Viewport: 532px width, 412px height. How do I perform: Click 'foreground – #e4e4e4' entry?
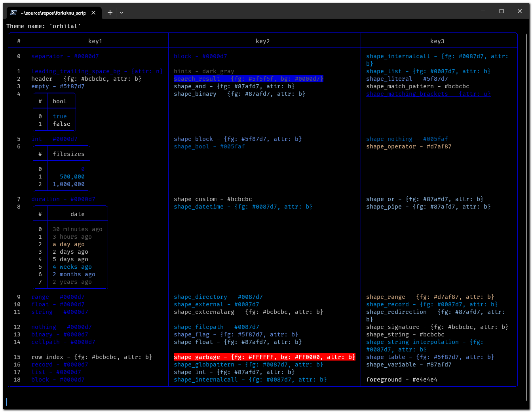click(x=402, y=380)
